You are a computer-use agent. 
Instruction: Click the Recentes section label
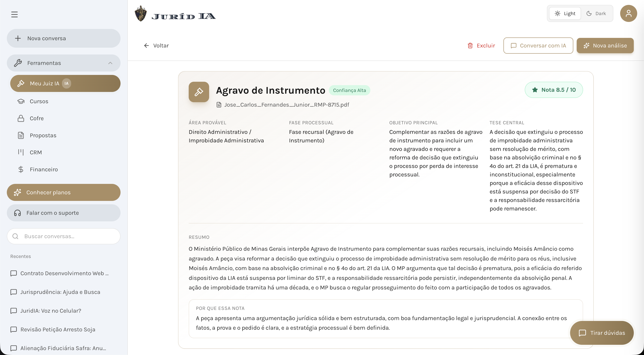(x=20, y=256)
